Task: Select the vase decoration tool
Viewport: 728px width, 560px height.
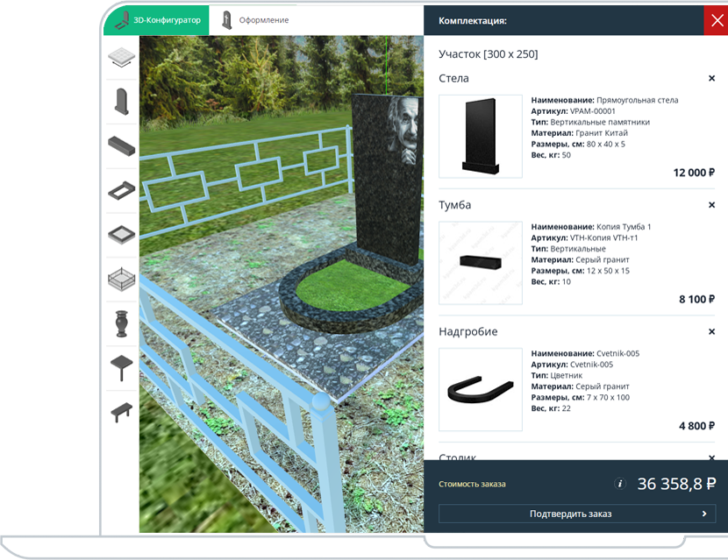Action: (121, 323)
